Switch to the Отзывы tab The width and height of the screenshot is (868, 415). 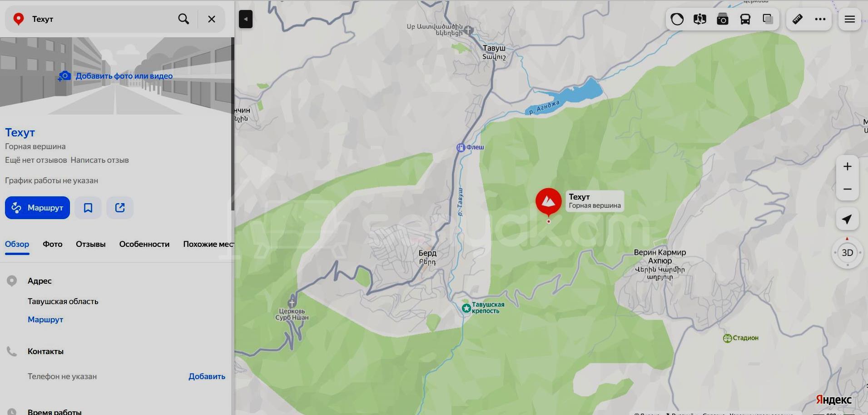click(x=91, y=244)
